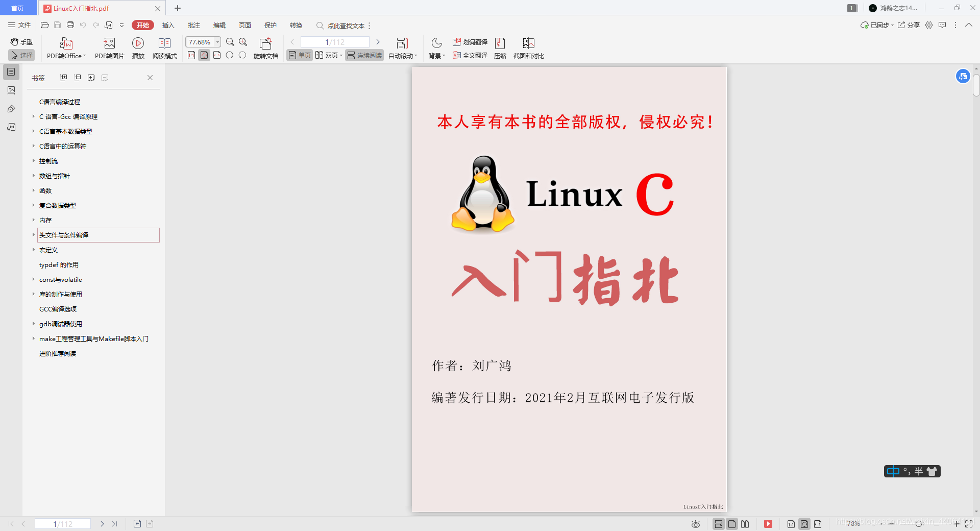The width and height of the screenshot is (980, 531).
Task: Expand all bookmarks icon in bookmark panel
Action: coord(64,78)
